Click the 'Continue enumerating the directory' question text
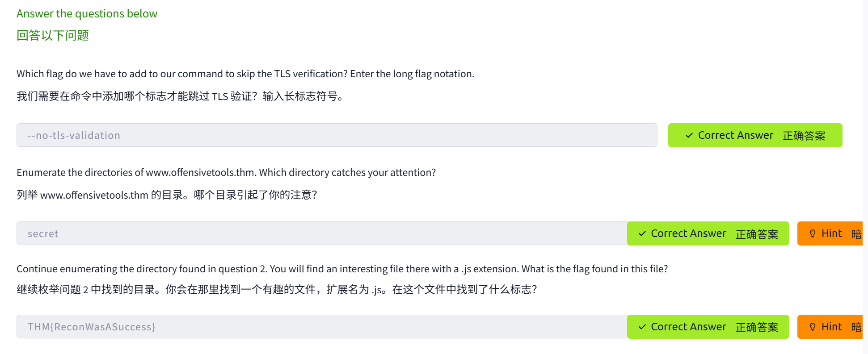Screen dimensions: 868x354 pyautogui.click(x=342, y=269)
